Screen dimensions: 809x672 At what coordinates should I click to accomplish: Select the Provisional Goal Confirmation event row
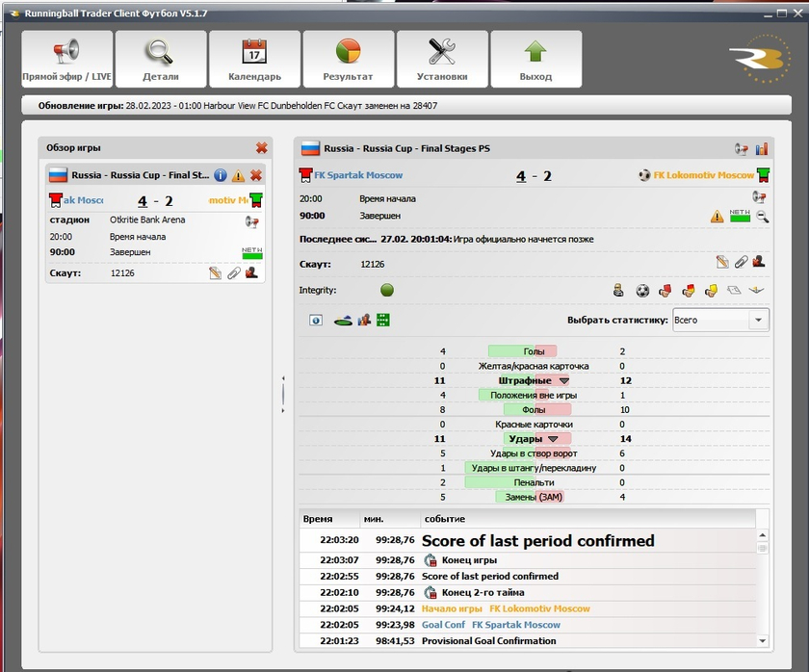point(528,640)
